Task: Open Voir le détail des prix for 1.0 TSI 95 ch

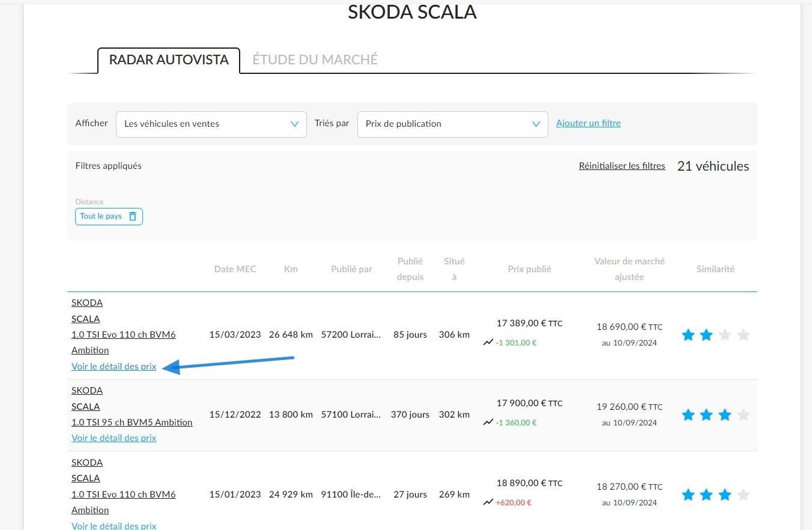Action: pyautogui.click(x=114, y=438)
